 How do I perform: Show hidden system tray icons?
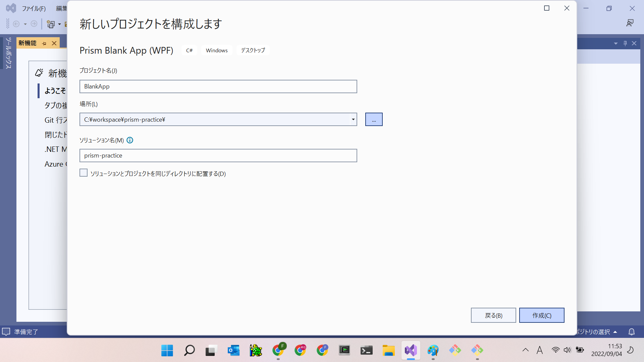pos(526,350)
